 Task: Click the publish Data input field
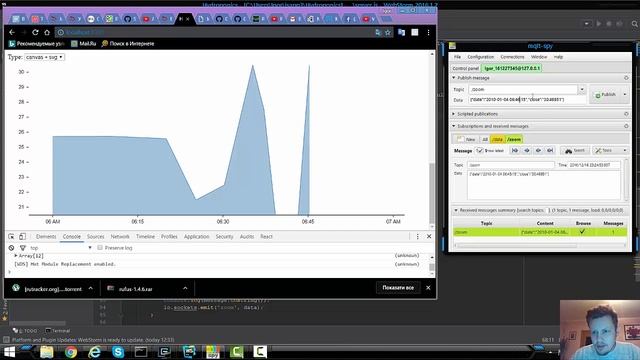point(527,100)
